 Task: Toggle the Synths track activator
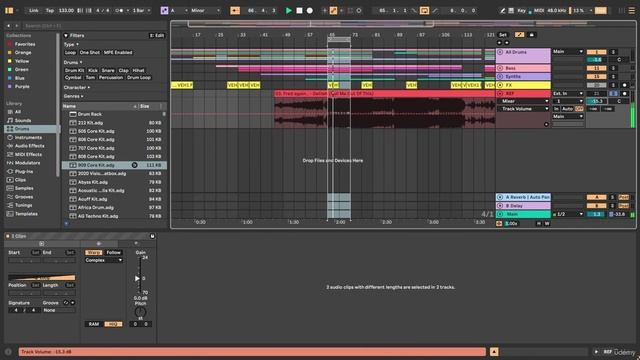pos(597,77)
